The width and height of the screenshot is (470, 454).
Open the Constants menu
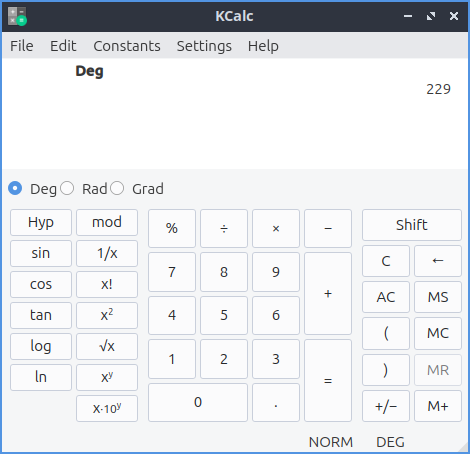[x=127, y=46]
